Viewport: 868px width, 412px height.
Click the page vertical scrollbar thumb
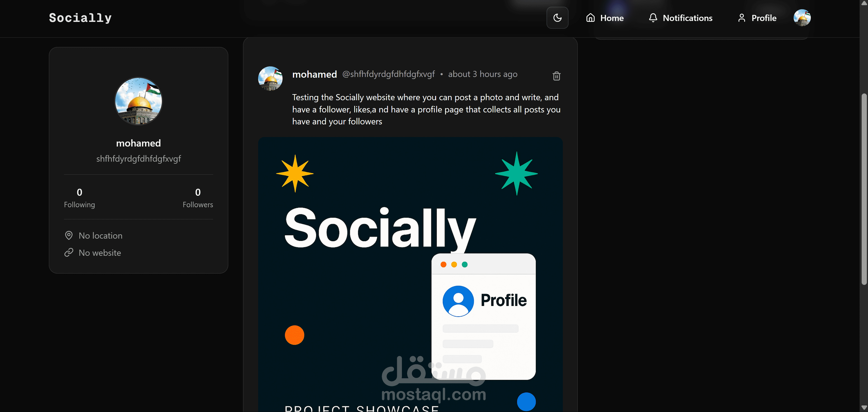tap(864, 189)
